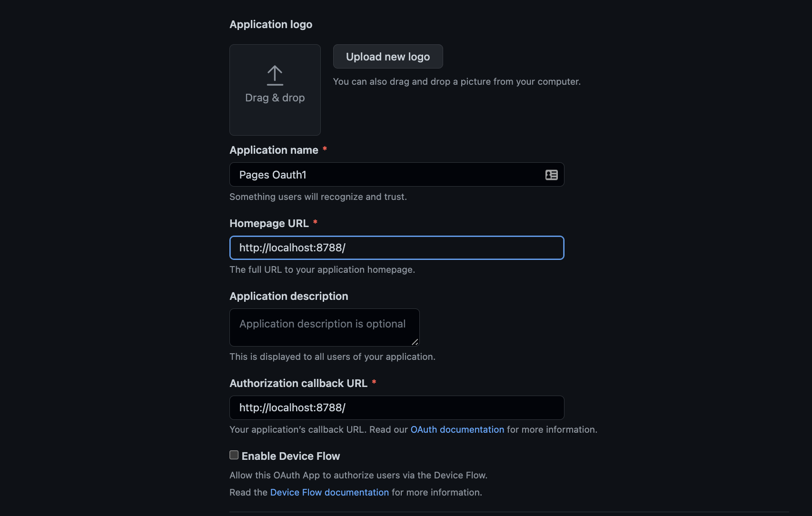Click the "Application logo" heading
Image resolution: width=812 pixels, height=516 pixels.
click(x=270, y=24)
